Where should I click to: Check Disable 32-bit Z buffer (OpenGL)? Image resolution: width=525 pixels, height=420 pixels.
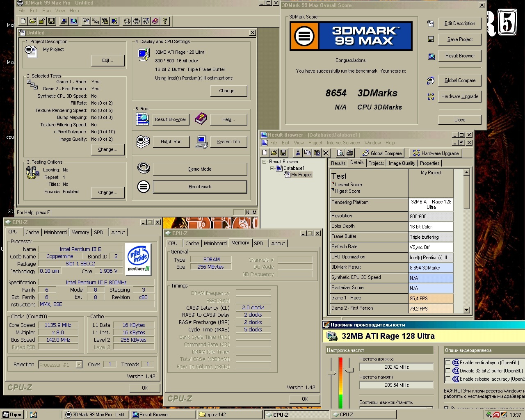448,371
